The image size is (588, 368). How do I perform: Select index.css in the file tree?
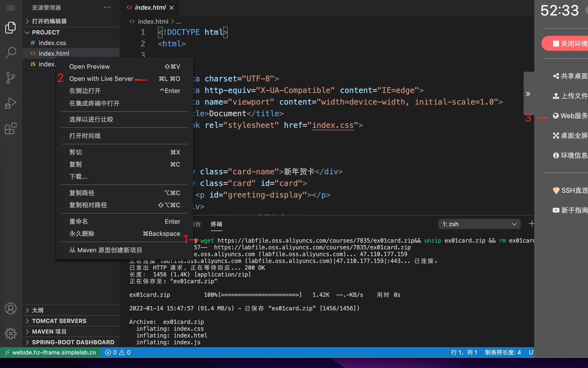pyautogui.click(x=52, y=43)
